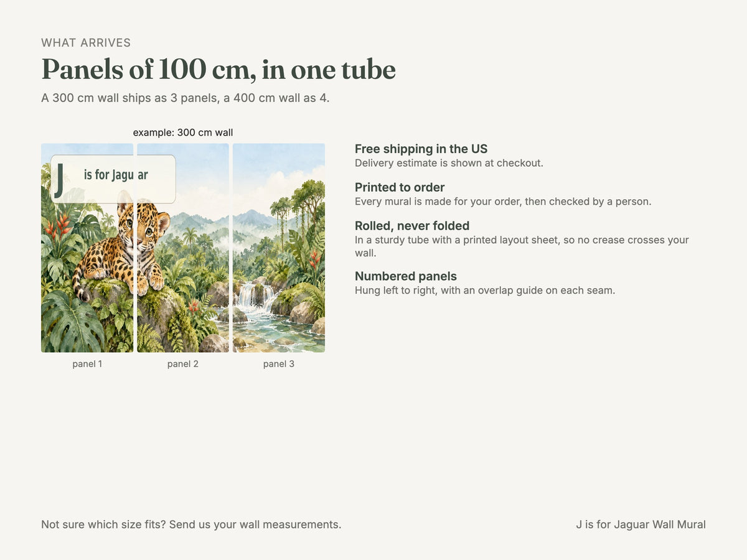This screenshot has width=747, height=560.
Task: Click 'J is for Jaguar Wall Mural' footer
Action: tap(641, 525)
